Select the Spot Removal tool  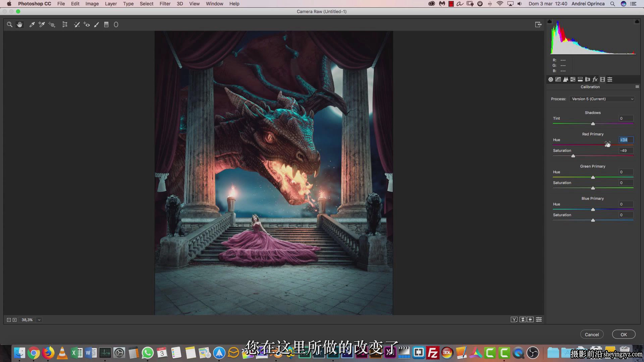(x=77, y=24)
